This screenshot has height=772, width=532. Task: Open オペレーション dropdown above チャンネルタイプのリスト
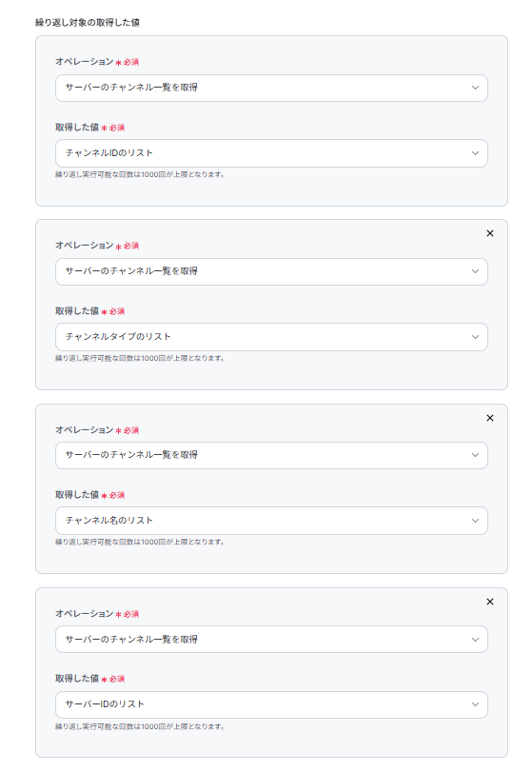[x=271, y=271]
